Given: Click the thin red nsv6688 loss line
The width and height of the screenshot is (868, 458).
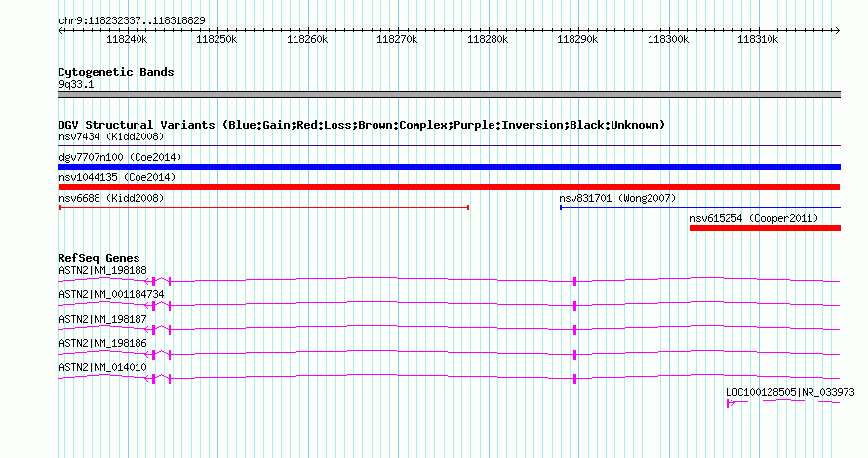Looking at the screenshot, I should coord(264,208).
